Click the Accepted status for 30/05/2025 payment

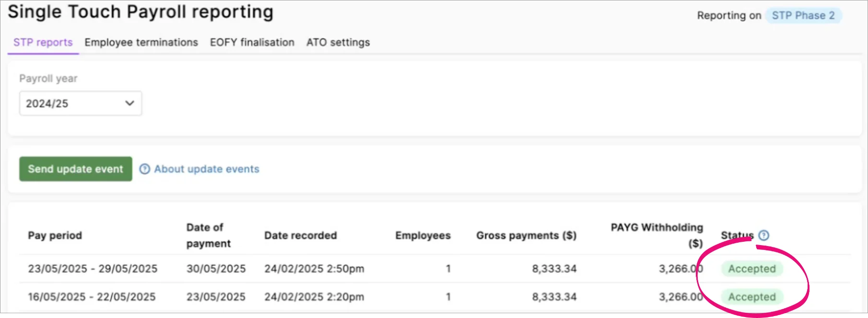point(752,269)
